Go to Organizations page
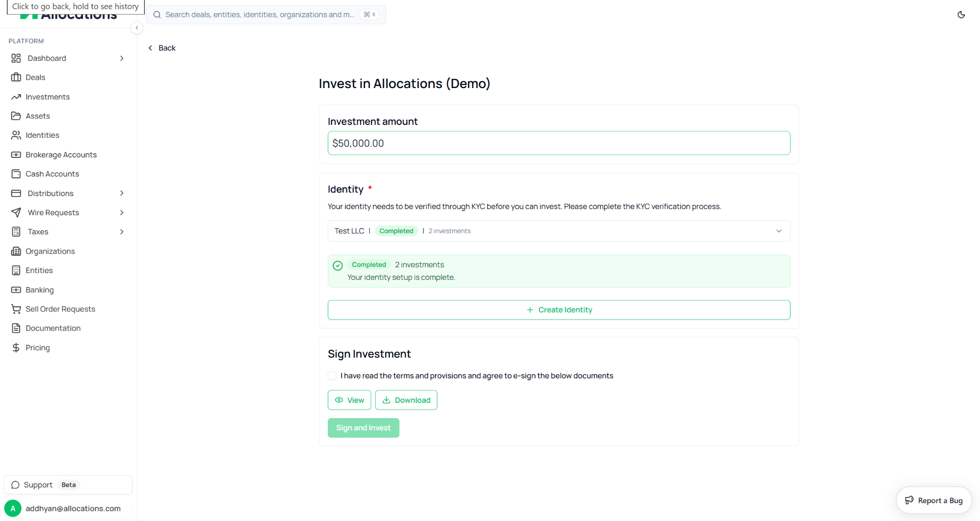The height and width of the screenshot is (521, 980). 50,251
